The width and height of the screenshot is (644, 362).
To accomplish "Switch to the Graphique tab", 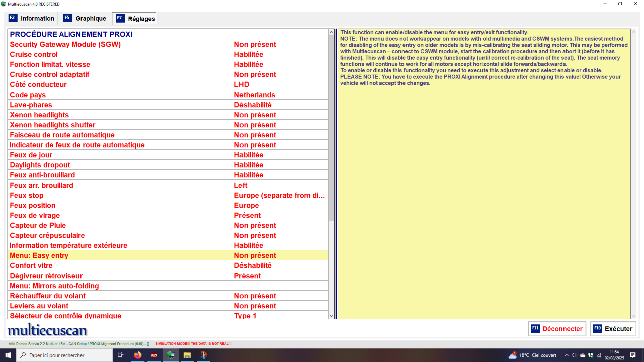I will pyautogui.click(x=85, y=19).
